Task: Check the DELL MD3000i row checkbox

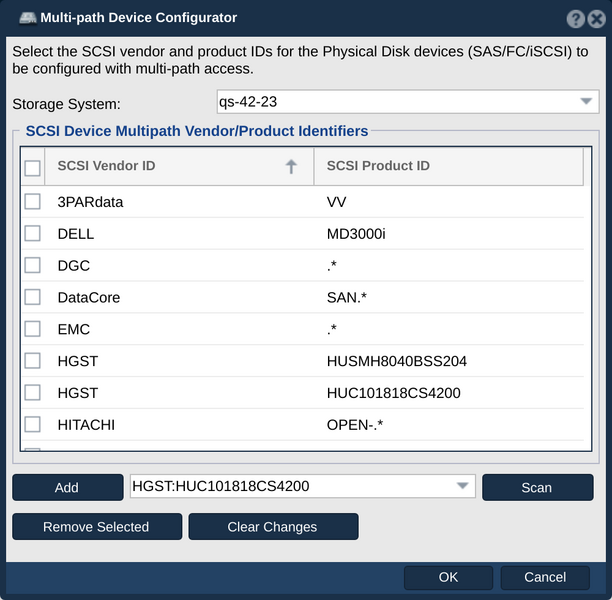Action: [32, 233]
